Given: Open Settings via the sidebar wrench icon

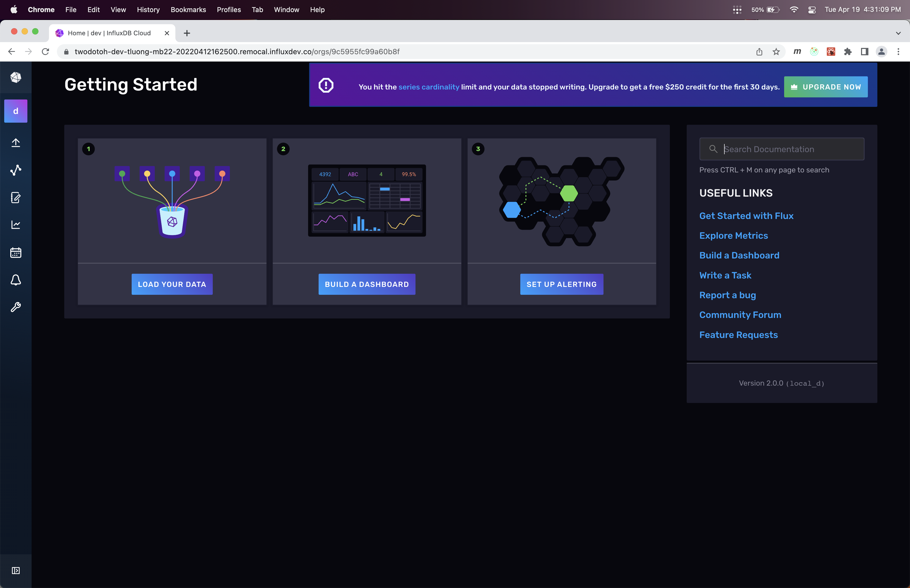Looking at the screenshot, I should [x=16, y=307].
